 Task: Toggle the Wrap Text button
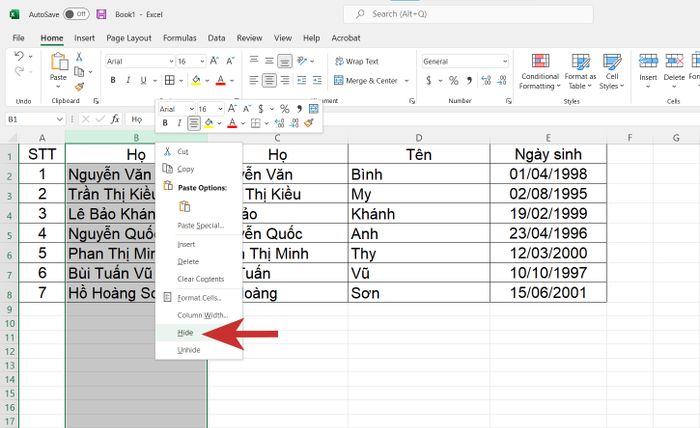(x=357, y=61)
